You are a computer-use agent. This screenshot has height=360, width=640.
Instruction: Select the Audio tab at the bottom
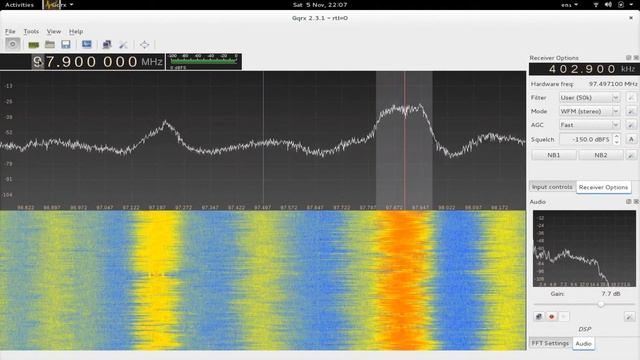(x=583, y=344)
